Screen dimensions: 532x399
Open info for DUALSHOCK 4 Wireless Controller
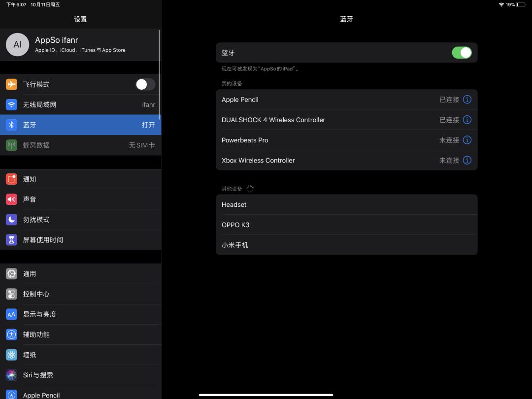point(467,120)
